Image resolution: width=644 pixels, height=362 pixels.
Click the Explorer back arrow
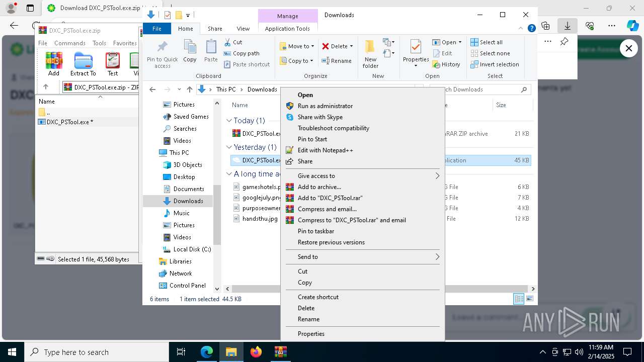click(x=152, y=89)
